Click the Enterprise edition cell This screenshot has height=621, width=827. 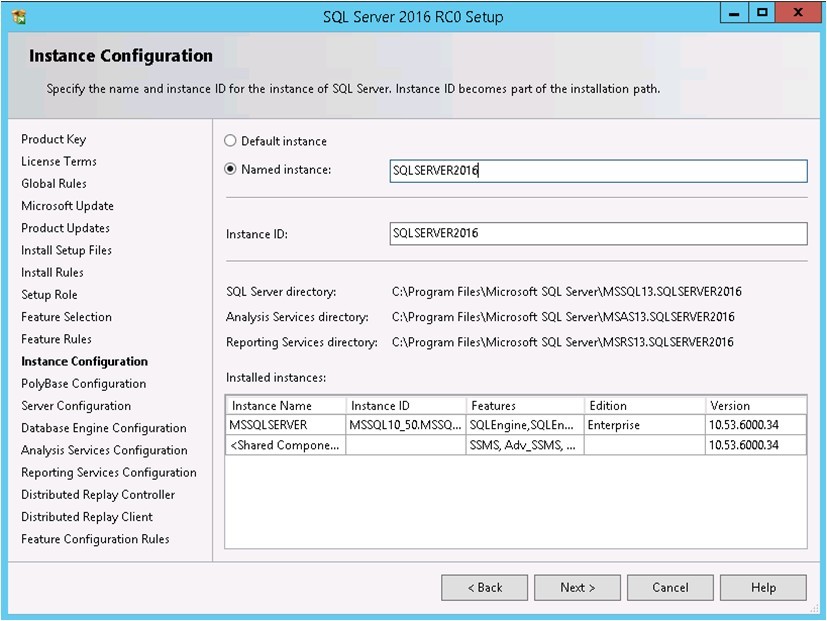[x=645, y=425]
